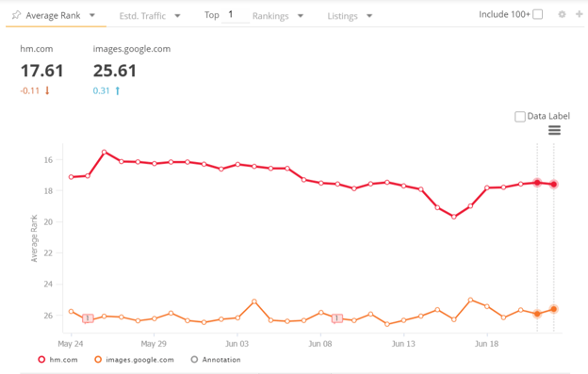Image resolution: width=588 pixels, height=374 pixels.
Task: Click the Top label before the number field
Action: pyautogui.click(x=211, y=15)
